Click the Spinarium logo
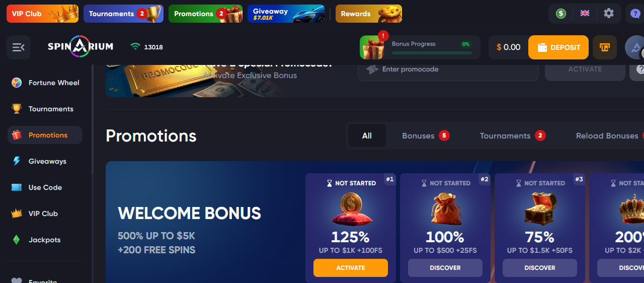Screen dimensions: 644x283 (x=80, y=47)
